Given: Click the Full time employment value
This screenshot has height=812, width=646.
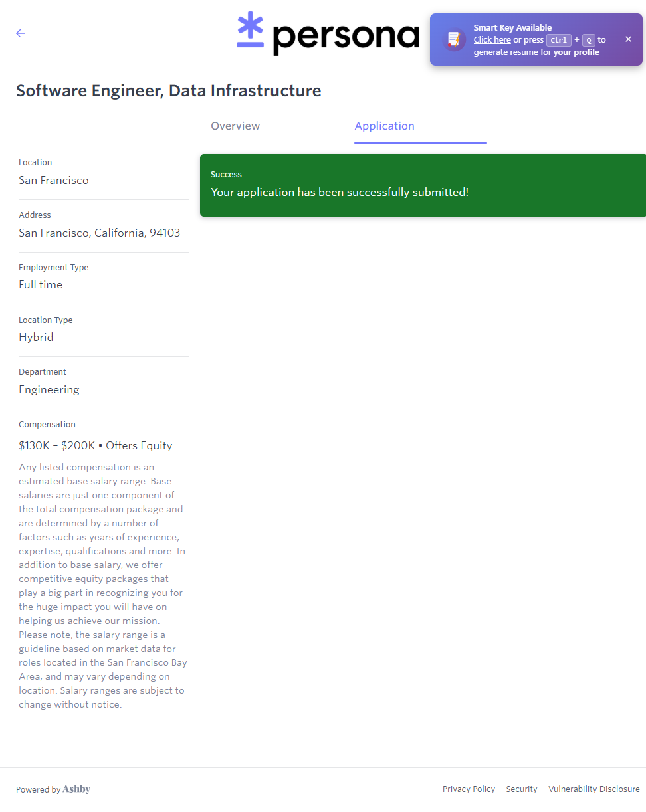Looking at the screenshot, I should tap(41, 285).
